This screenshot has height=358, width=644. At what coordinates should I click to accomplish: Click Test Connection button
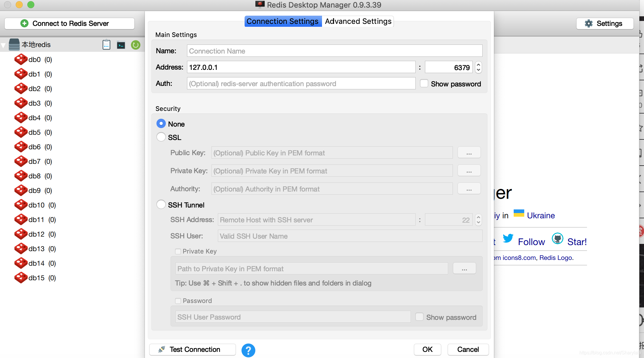pyautogui.click(x=193, y=350)
